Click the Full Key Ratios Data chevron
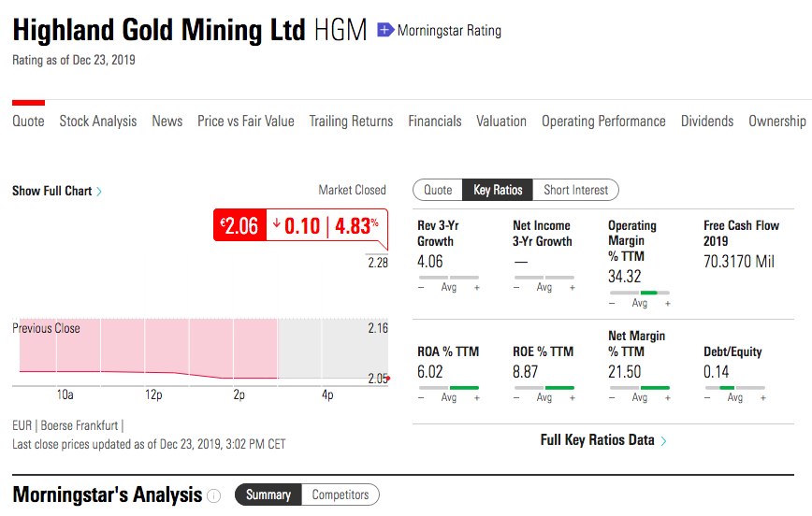The image size is (812, 516). [x=663, y=440]
